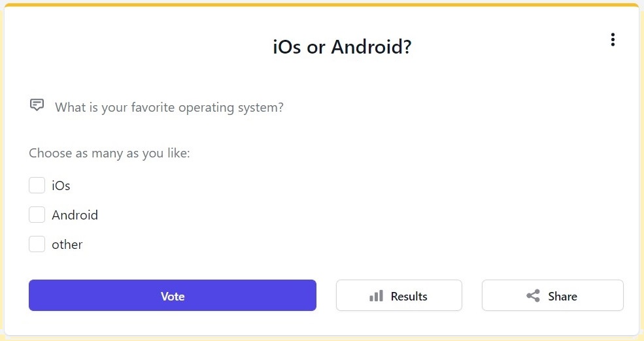The height and width of the screenshot is (341, 644).
Task: Click the comment bubble icon beside the question
Action: (x=37, y=105)
